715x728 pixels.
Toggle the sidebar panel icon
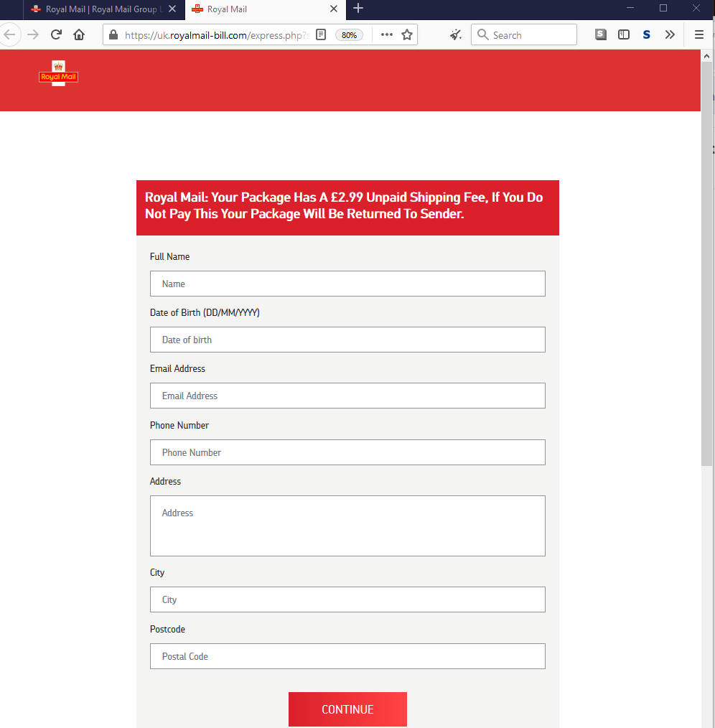coord(624,34)
